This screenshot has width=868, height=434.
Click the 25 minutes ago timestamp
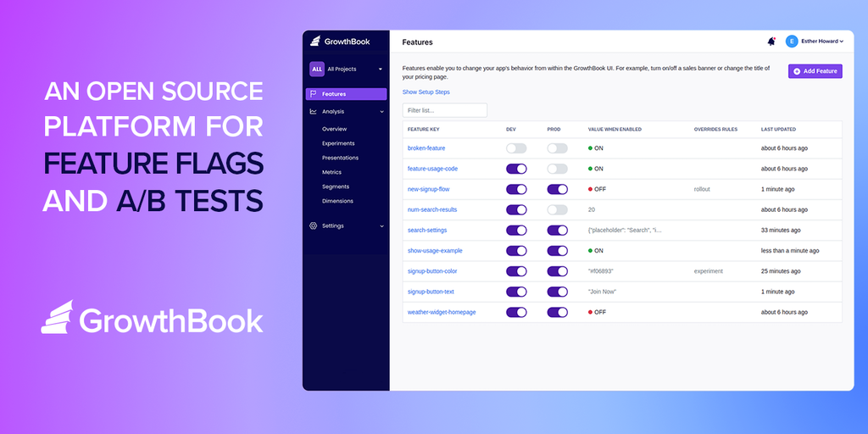coord(781,271)
